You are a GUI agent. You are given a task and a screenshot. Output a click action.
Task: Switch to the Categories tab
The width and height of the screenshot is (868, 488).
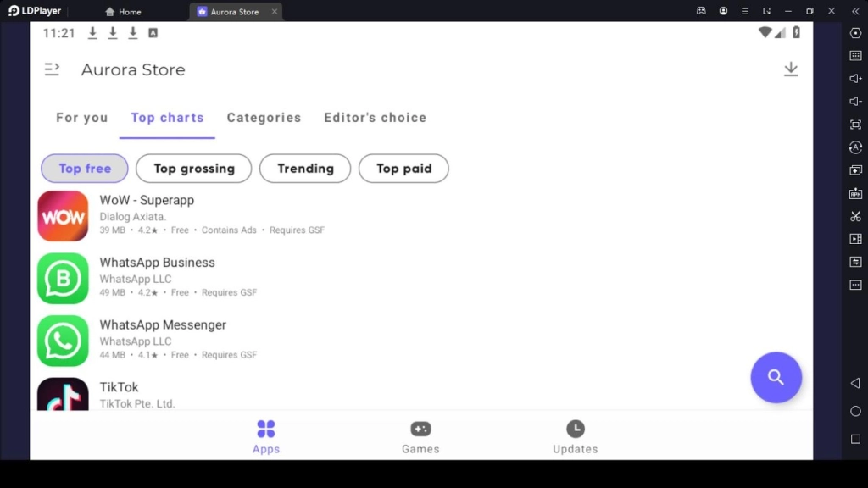(264, 118)
